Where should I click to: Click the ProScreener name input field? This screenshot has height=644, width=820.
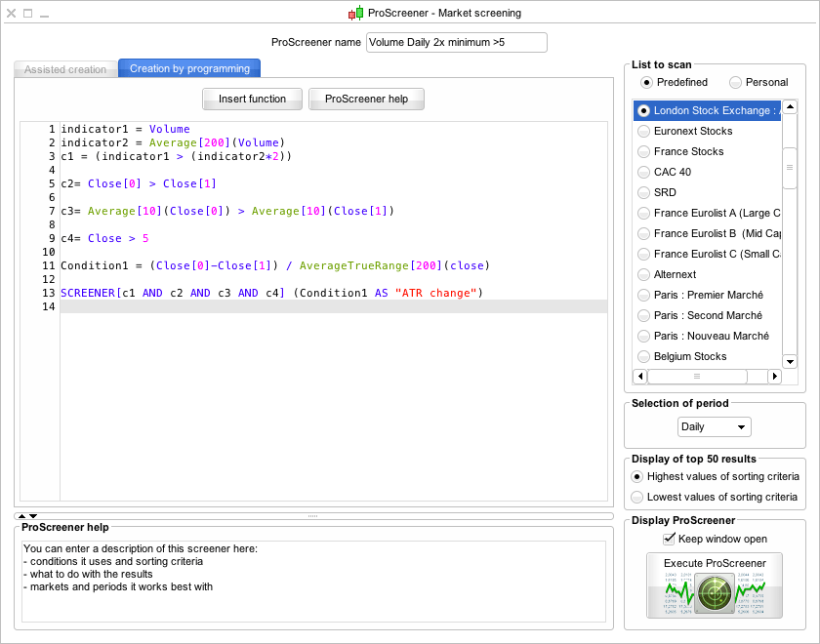coord(456,42)
